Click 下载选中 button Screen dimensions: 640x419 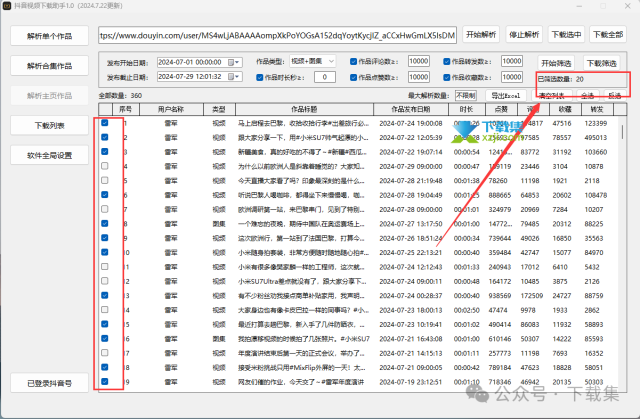point(566,35)
